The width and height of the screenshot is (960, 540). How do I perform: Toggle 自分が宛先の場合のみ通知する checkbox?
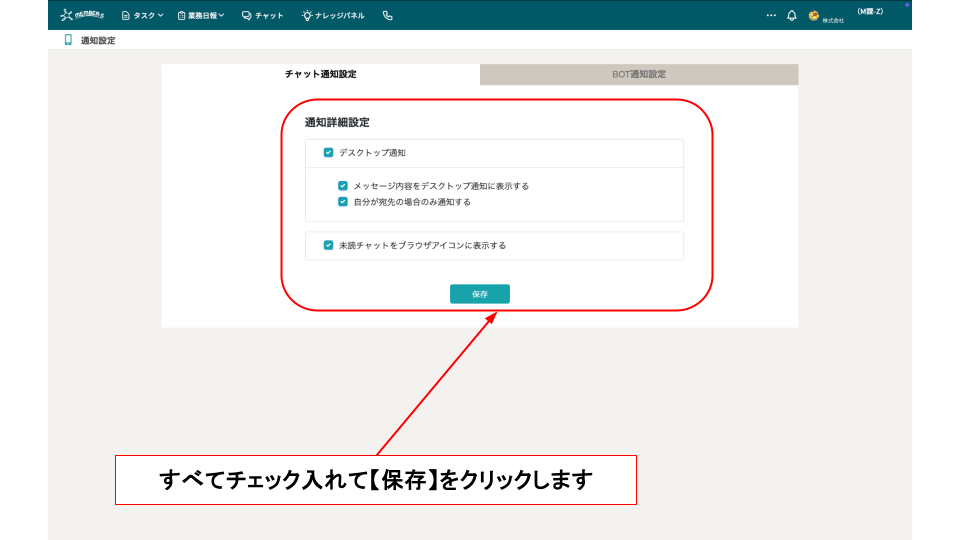pos(343,201)
